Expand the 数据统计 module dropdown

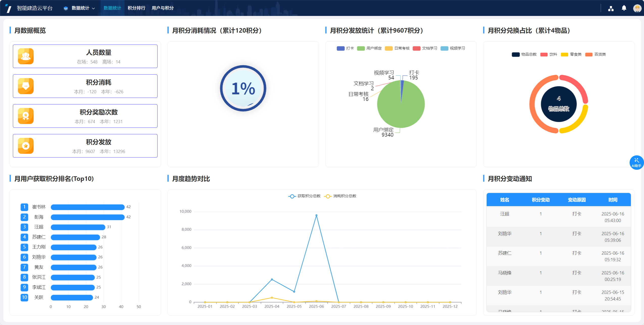[80, 8]
